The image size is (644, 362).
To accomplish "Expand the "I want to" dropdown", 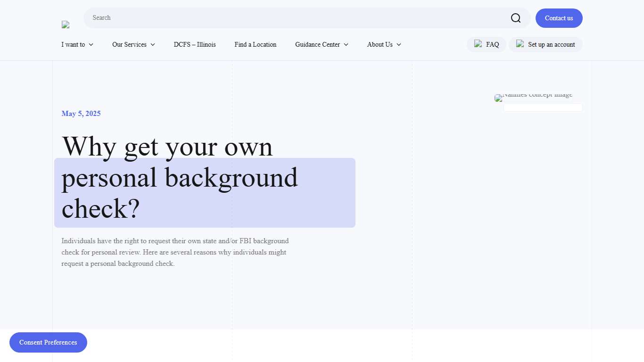I will [77, 44].
